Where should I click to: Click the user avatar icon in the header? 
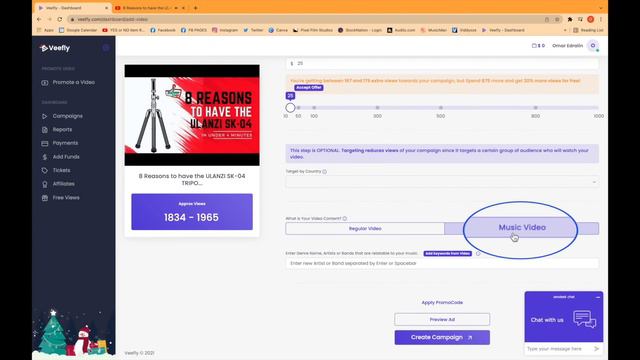[x=593, y=46]
